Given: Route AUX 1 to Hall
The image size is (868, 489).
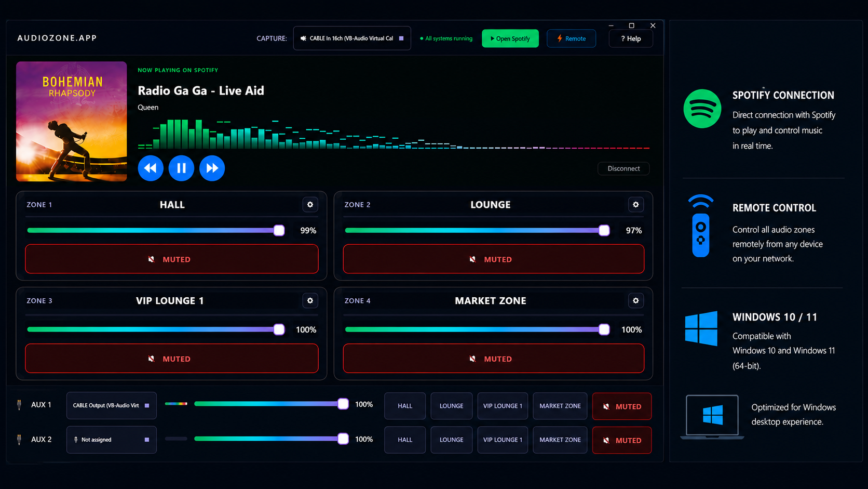Looking at the screenshot, I should (x=405, y=406).
